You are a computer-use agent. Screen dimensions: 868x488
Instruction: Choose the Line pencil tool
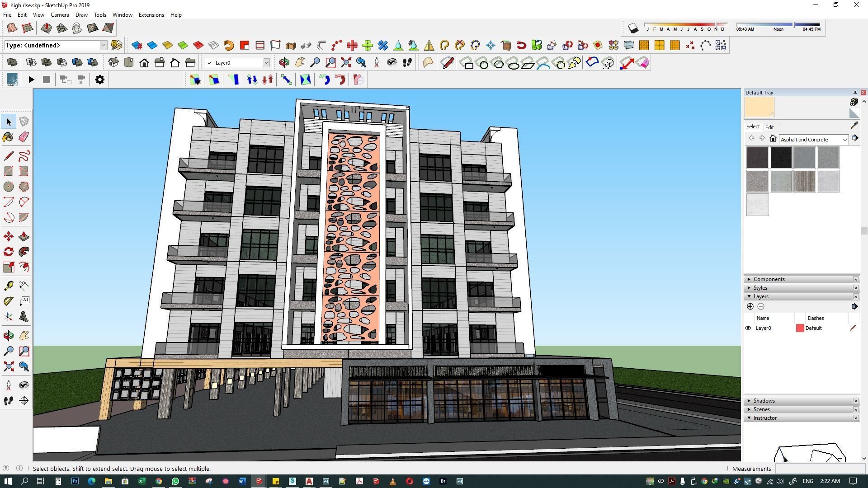[9, 156]
